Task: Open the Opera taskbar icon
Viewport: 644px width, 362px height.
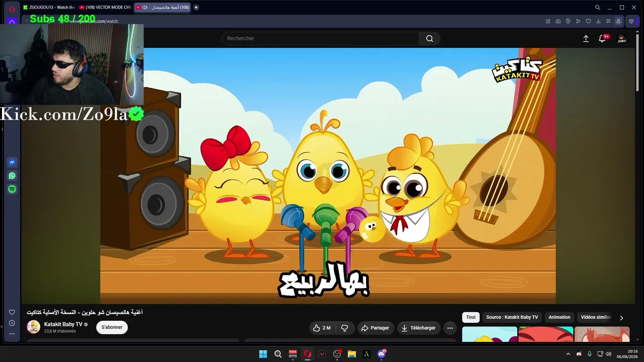Action: (x=307, y=354)
